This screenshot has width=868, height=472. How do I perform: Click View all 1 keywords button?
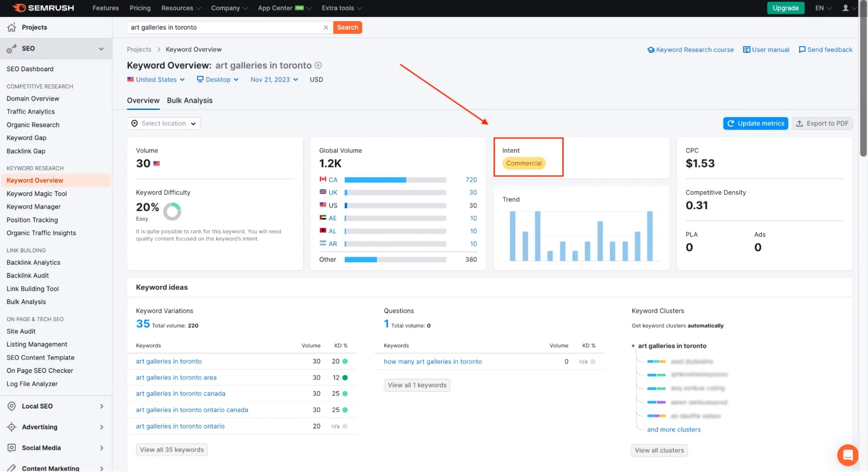click(x=417, y=385)
